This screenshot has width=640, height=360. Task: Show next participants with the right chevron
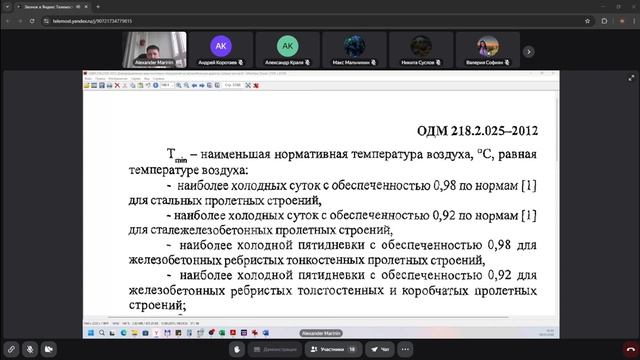(x=529, y=52)
